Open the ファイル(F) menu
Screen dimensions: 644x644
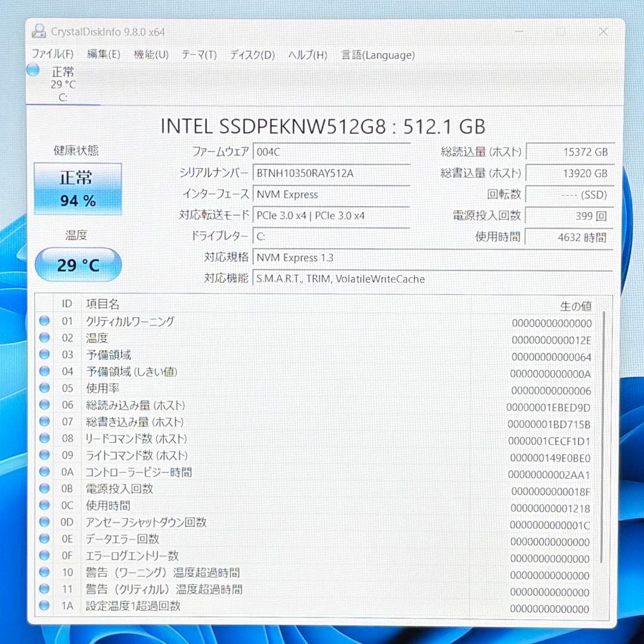pos(52,54)
